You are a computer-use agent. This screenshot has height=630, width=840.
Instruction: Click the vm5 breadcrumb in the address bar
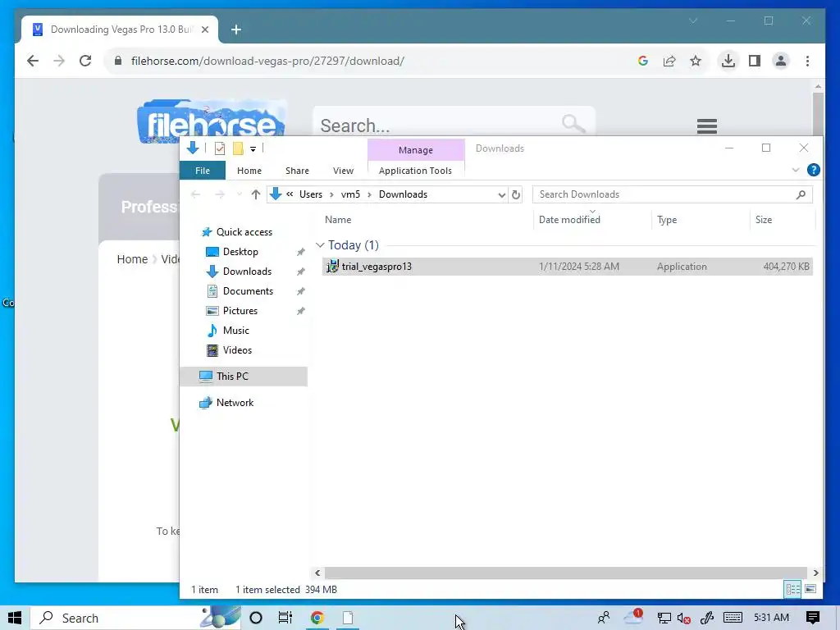(350, 194)
